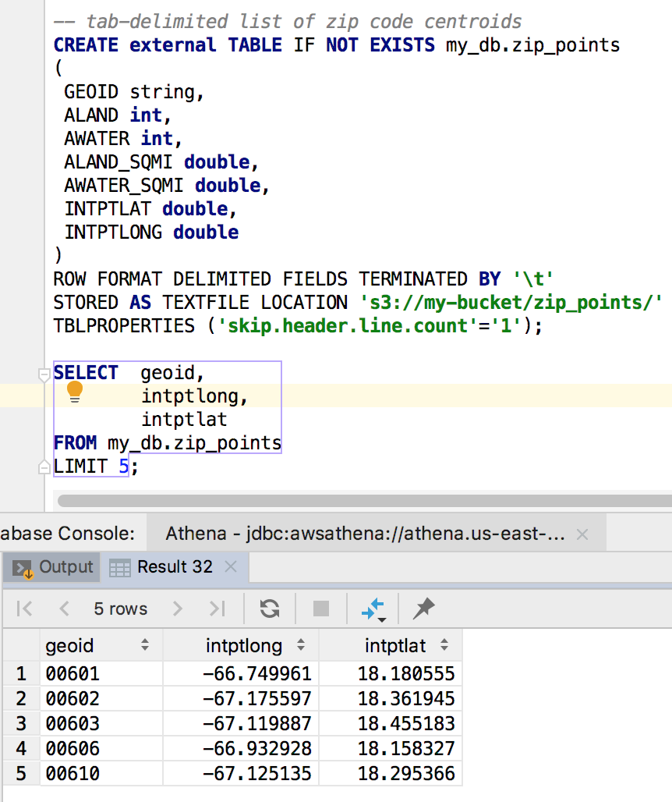Click the Database Console label

coord(68,534)
